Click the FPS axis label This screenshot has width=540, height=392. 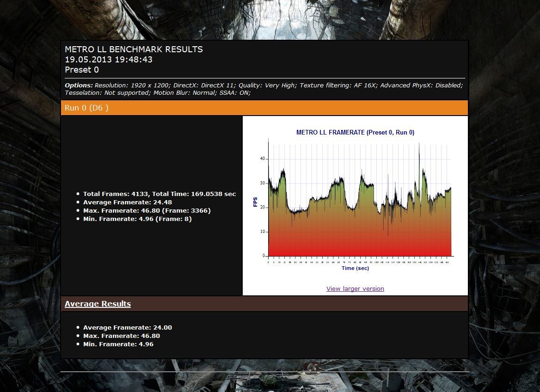(255, 202)
